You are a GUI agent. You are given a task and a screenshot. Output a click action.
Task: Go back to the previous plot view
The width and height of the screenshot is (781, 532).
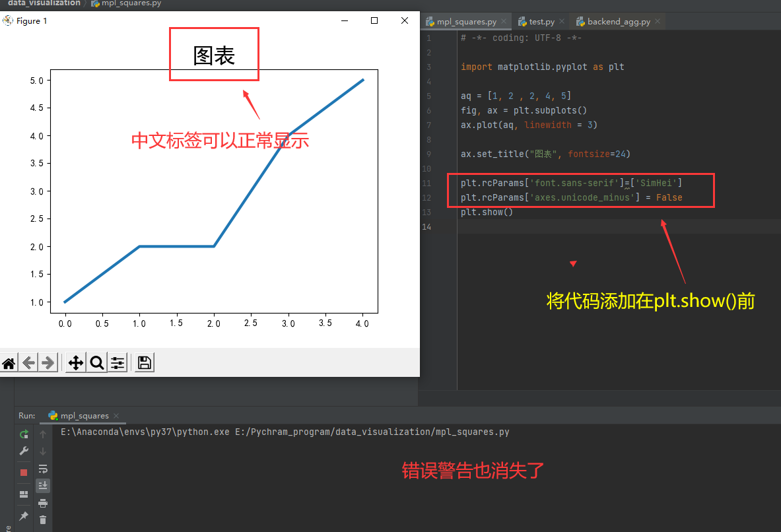[27, 362]
